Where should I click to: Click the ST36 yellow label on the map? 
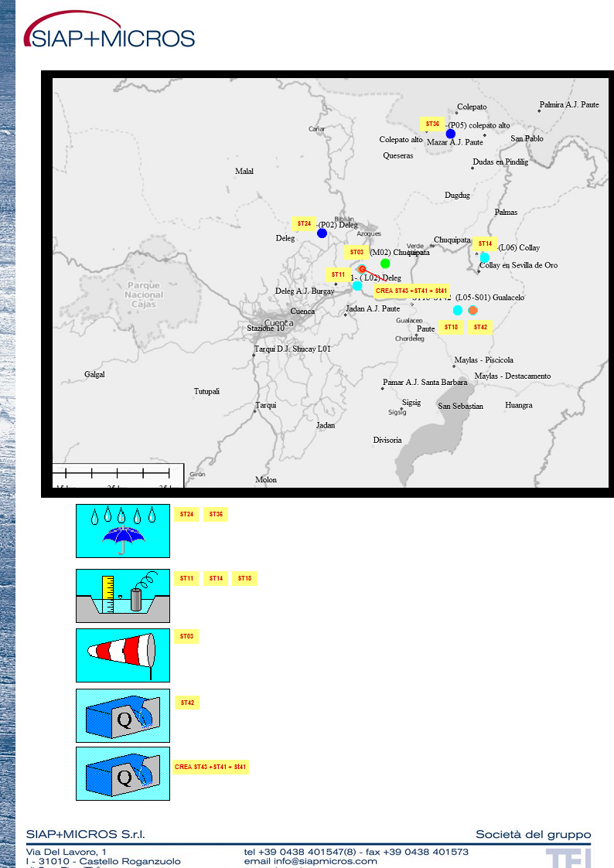(432, 124)
